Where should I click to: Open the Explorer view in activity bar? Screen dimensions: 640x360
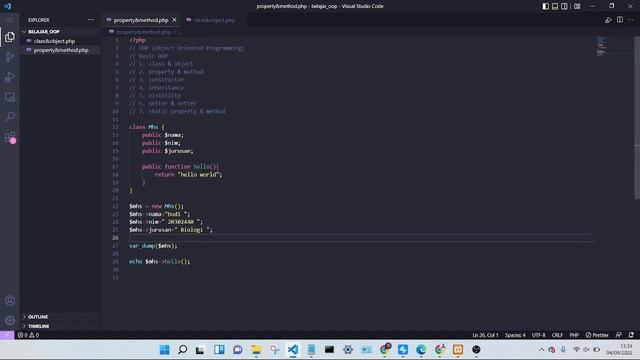tap(10, 37)
